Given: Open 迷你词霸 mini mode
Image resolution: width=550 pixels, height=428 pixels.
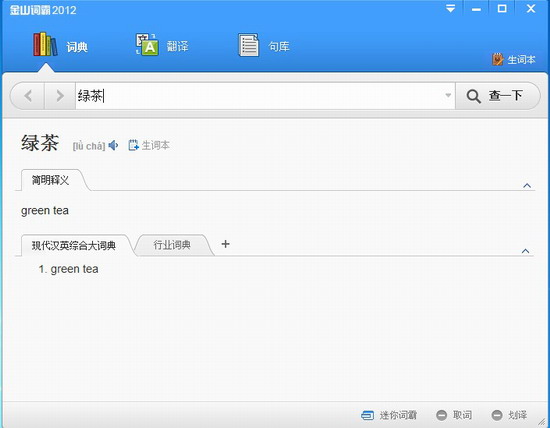Looking at the screenshot, I should (x=389, y=415).
